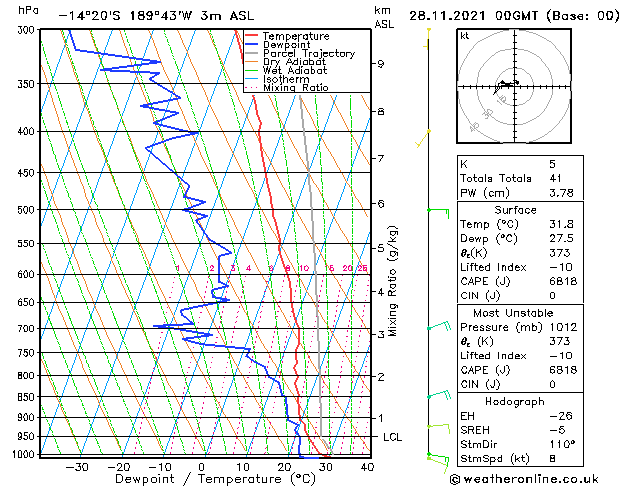The height and width of the screenshot is (486, 629).
Task: Click the "Lifted Index" label under Surface
Action: pyautogui.click(x=493, y=267)
